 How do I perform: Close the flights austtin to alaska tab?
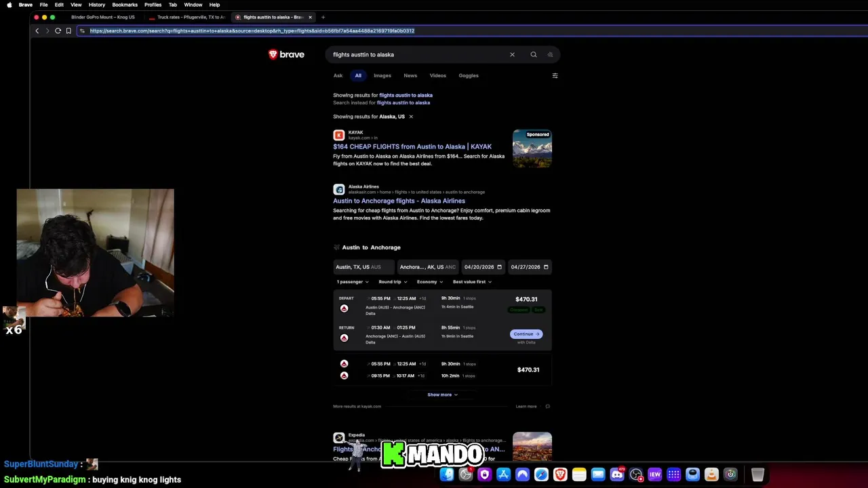310,17
